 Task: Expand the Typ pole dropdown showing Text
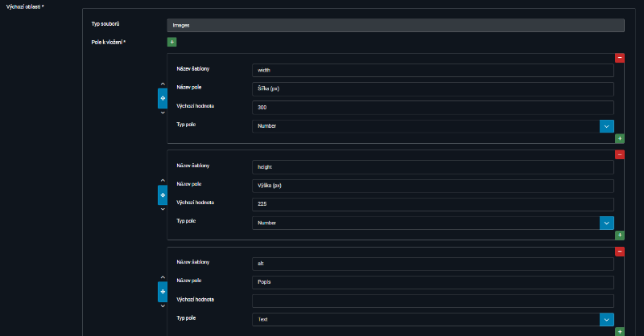pos(606,319)
